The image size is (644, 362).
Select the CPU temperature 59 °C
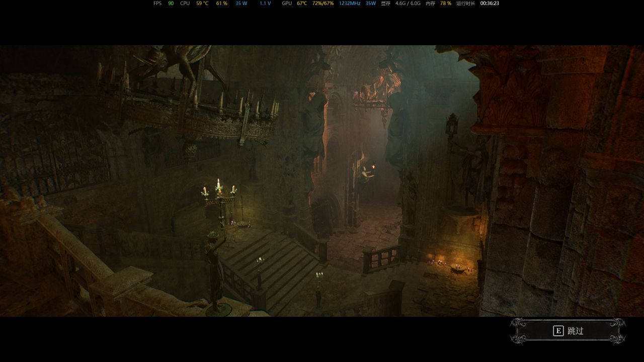click(x=202, y=4)
